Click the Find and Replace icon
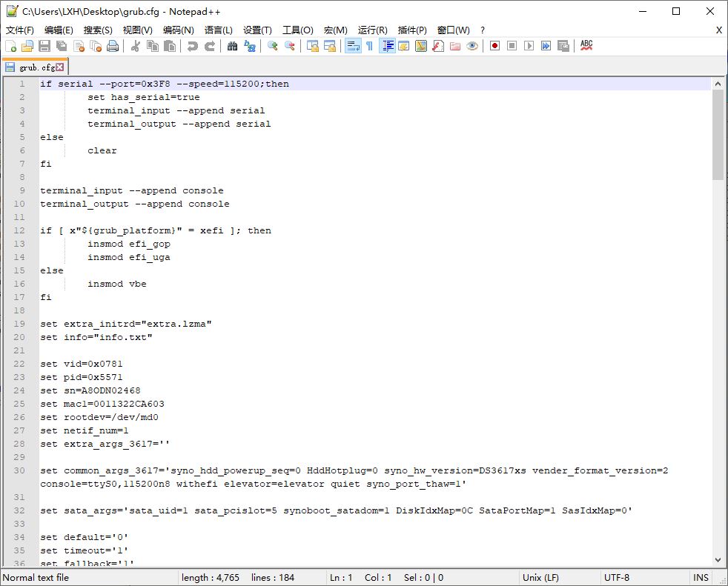728x586 pixels. pos(250,46)
